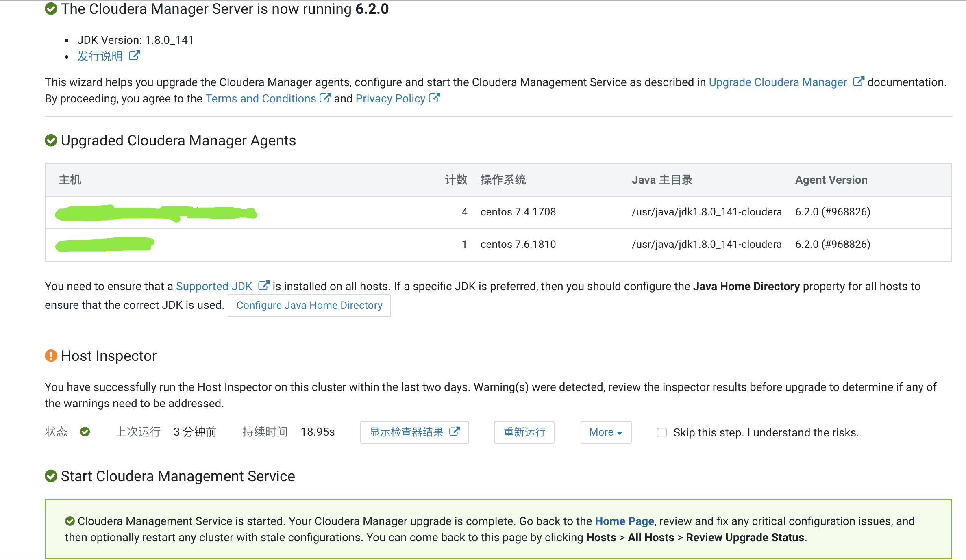Click external link icon after Privacy Policy
Screen dimensions: 966x560
pos(435,98)
